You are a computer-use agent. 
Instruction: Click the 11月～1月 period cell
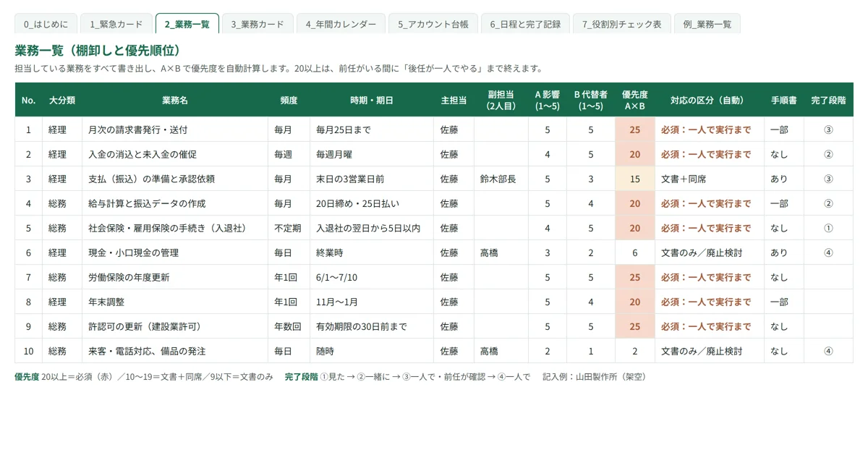pyautogui.click(x=372, y=302)
